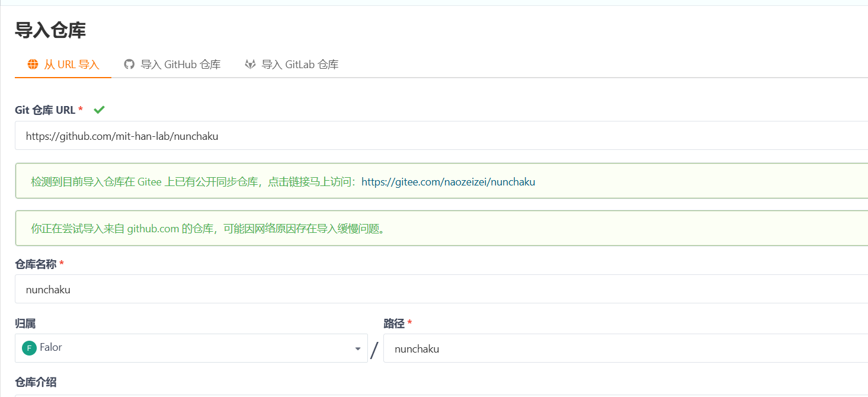Image resolution: width=868 pixels, height=397 pixels.
Task: Switch to the 从 URL 导入 tab
Action: tap(63, 65)
